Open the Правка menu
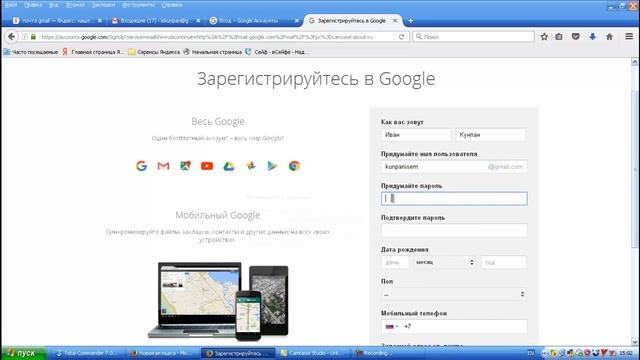This screenshot has height=360, width=640. pos(33,5)
